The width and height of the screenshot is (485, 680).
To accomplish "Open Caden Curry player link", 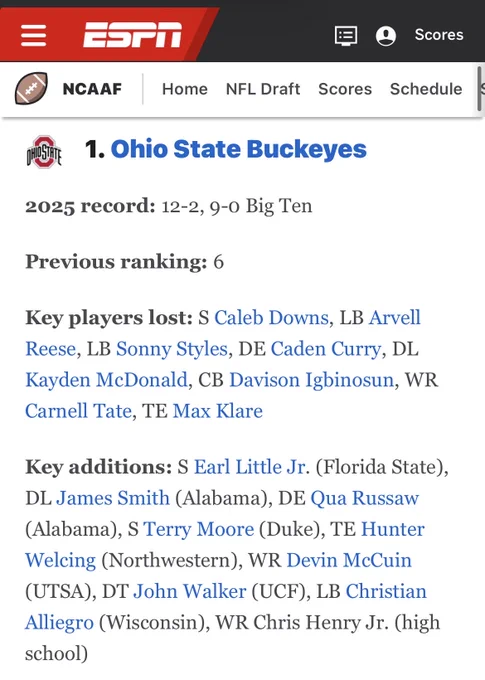I will tap(326, 349).
